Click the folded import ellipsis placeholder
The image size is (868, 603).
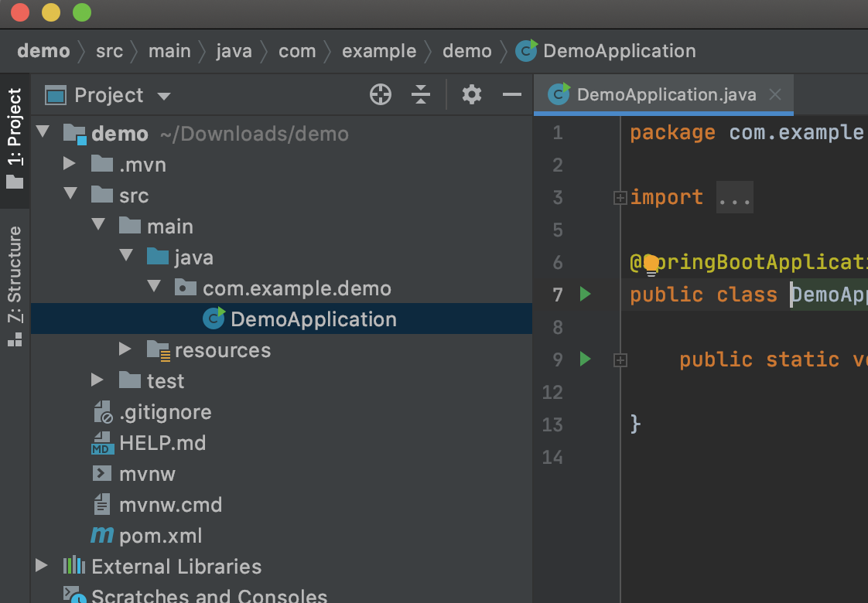(735, 197)
